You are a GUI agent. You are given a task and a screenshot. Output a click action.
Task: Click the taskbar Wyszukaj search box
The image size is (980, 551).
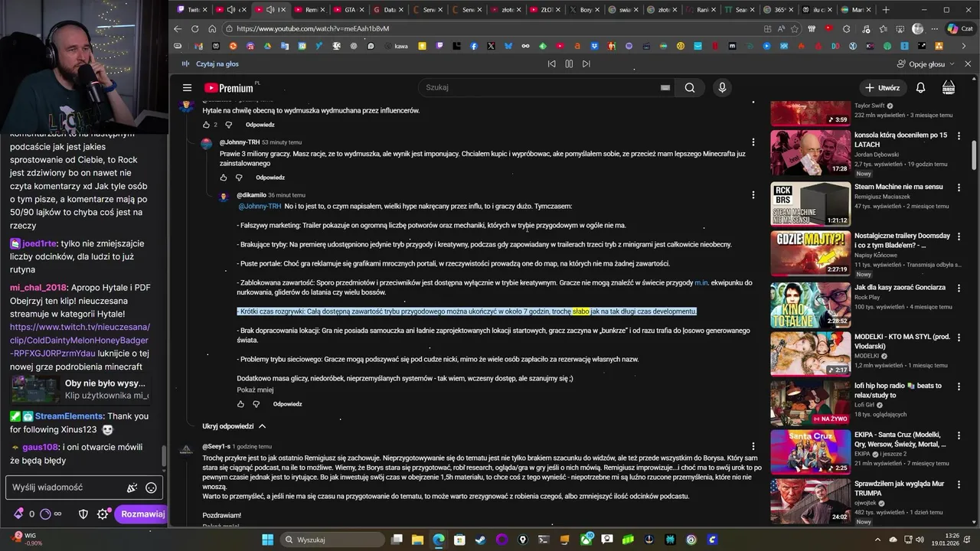[x=333, y=540]
